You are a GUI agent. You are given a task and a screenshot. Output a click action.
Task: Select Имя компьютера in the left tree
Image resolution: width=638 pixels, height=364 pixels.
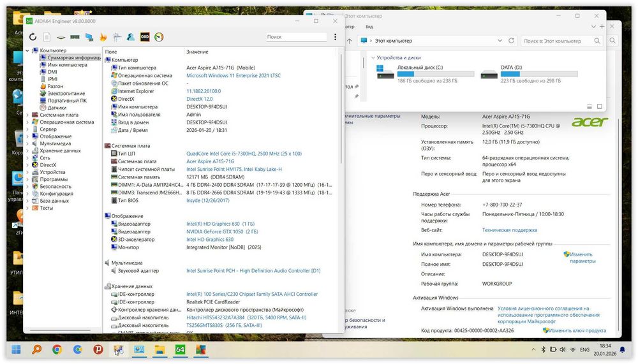point(67,64)
